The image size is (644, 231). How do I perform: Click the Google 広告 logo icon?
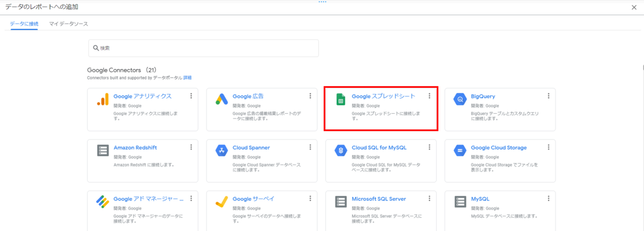pyautogui.click(x=222, y=99)
